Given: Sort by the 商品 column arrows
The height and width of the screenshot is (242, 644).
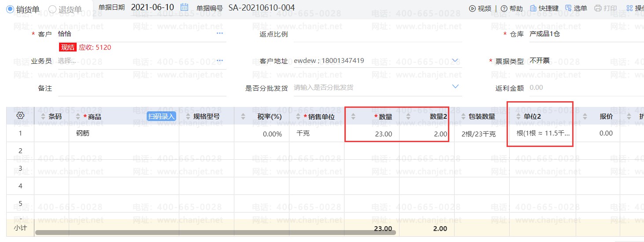Looking at the screenshot, I should click(78, 117).
